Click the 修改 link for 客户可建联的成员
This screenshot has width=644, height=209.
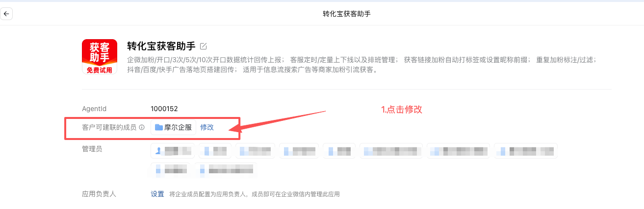pyautogui.click(x=207, y=127)
